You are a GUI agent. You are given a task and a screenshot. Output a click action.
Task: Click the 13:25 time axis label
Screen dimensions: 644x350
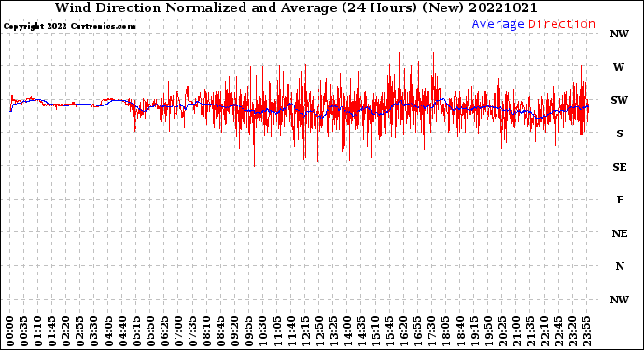[333, 331]
